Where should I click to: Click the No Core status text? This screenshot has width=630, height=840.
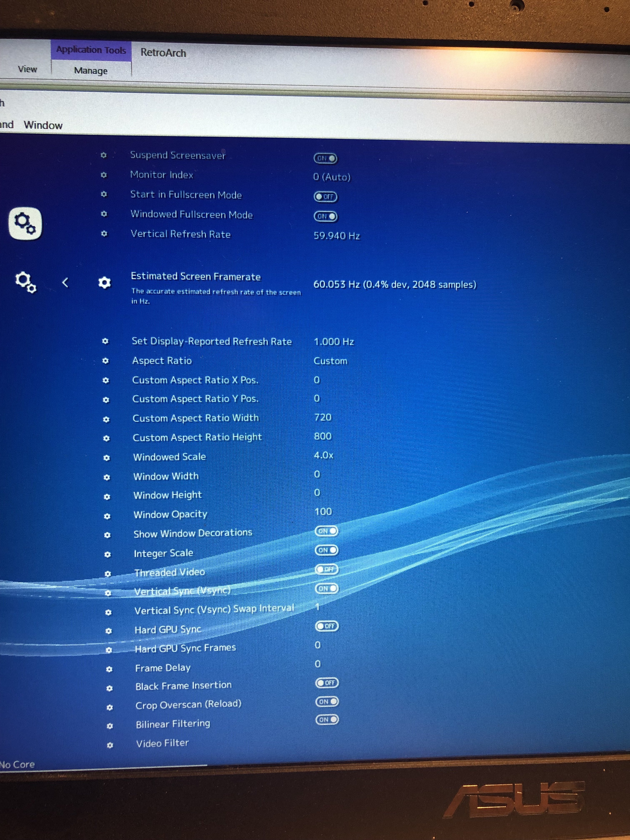17,764
